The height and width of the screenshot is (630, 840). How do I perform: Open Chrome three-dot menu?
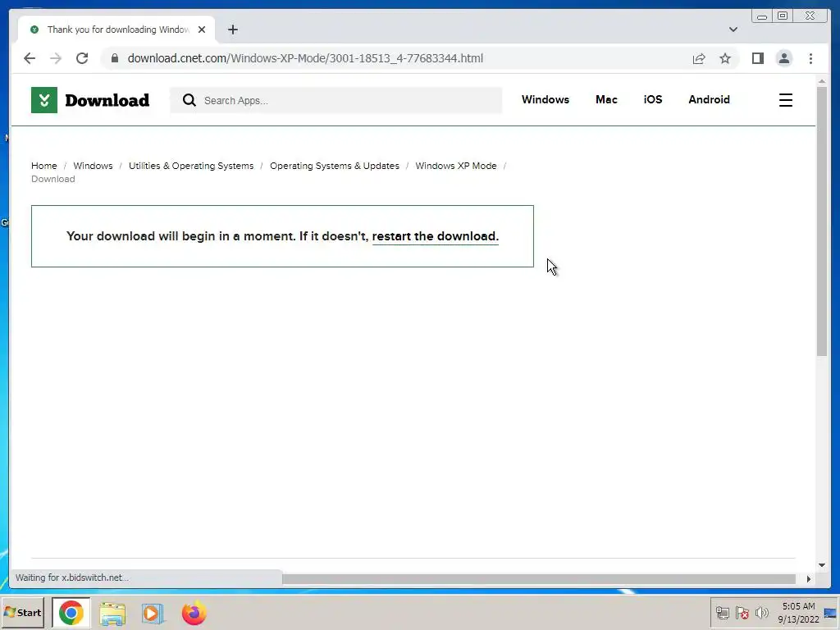[810, 58]
